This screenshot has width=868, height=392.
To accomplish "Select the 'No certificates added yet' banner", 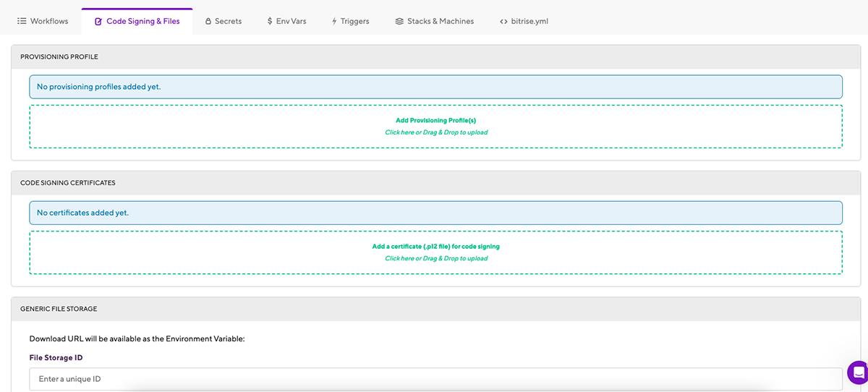I will [x=435, y=213].
